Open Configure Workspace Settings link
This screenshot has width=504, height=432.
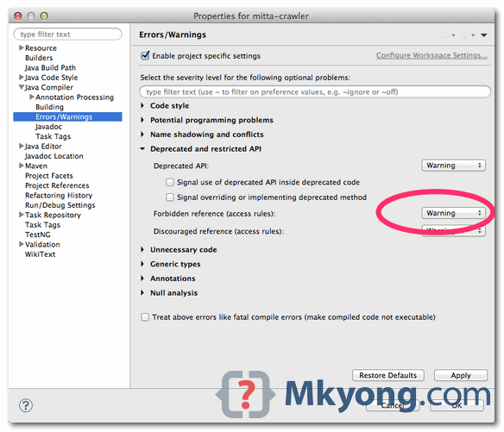click(x=432, y=55)
